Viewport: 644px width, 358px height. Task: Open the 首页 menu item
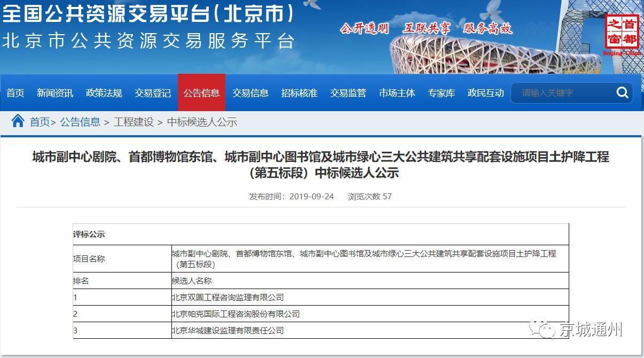click(x=15, y=93)
